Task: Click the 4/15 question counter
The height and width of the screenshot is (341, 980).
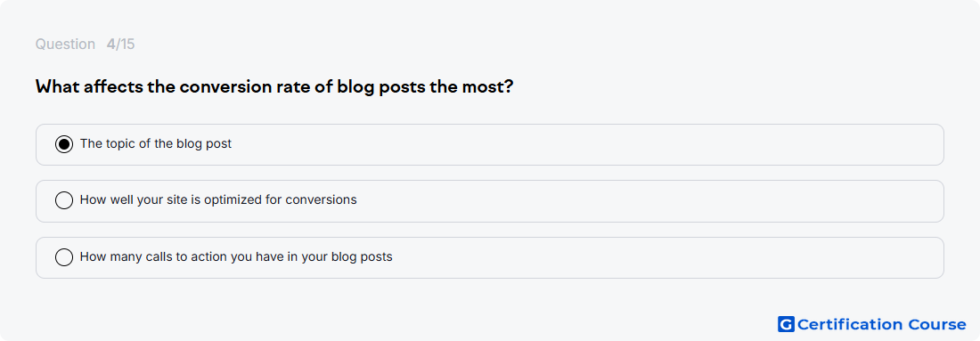Action: pos(120,45)
